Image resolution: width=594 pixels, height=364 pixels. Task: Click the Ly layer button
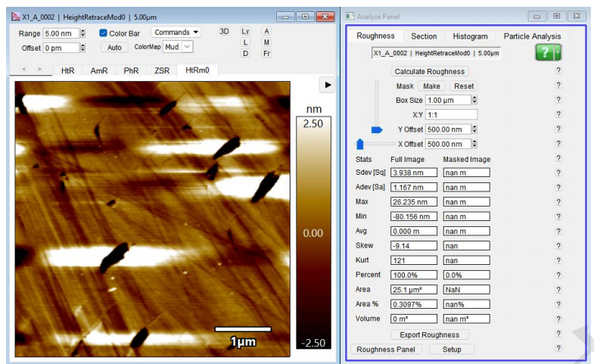coord(245,32)
